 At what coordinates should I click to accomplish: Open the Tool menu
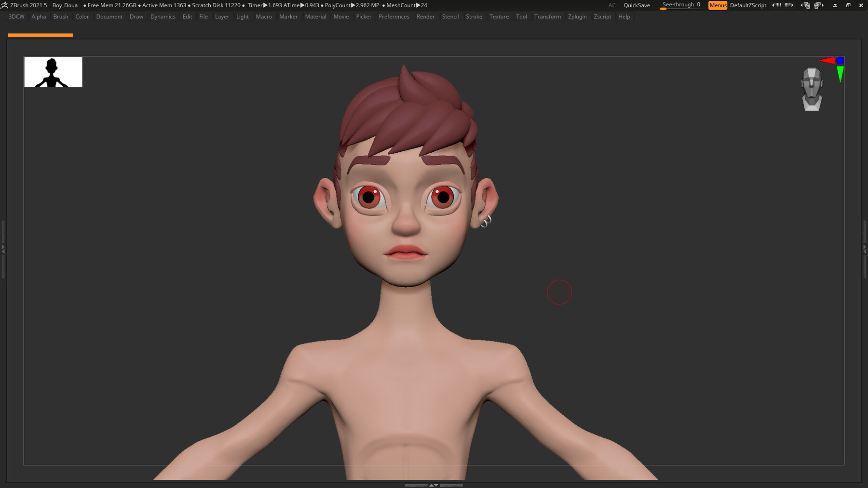point(521,17)
